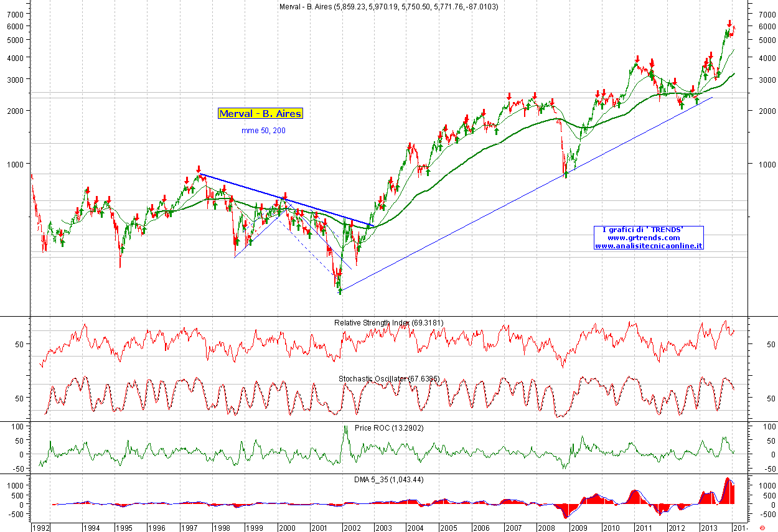778x532 pixels.
Task: Click the 2011 year label on time axis
Action: point(644,528)
